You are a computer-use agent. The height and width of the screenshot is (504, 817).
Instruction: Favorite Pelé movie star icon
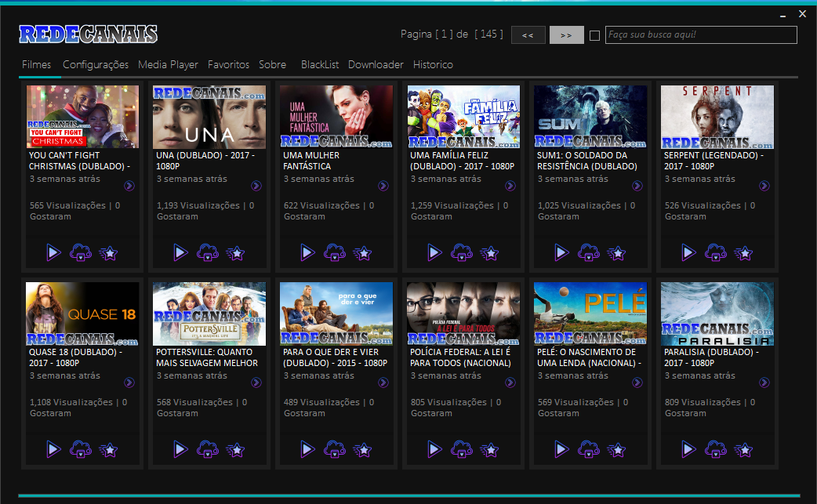point(617,450)
